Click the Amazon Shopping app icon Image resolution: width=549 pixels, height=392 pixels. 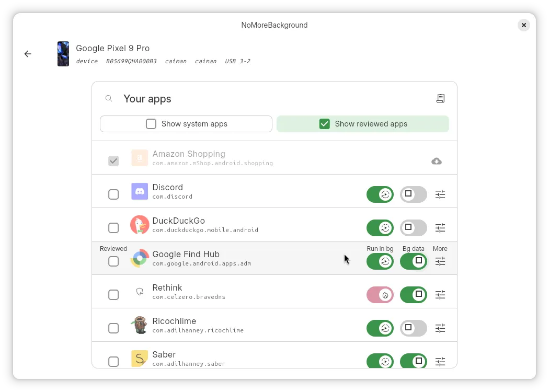(140, 158)
